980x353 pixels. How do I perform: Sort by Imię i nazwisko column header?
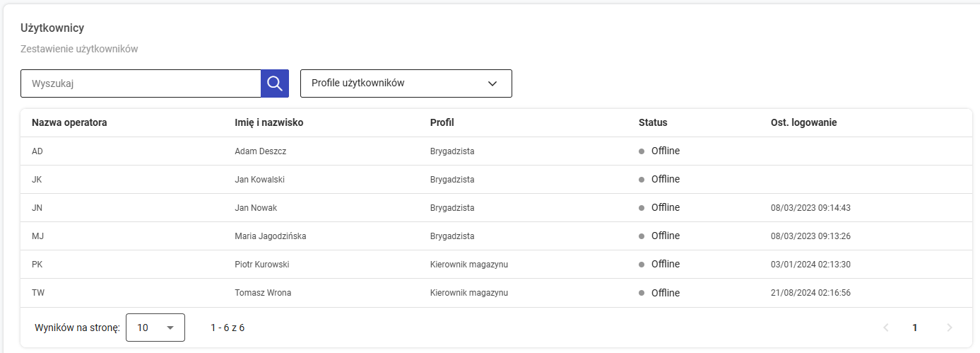pyautogui.click(x=268, y=122)
